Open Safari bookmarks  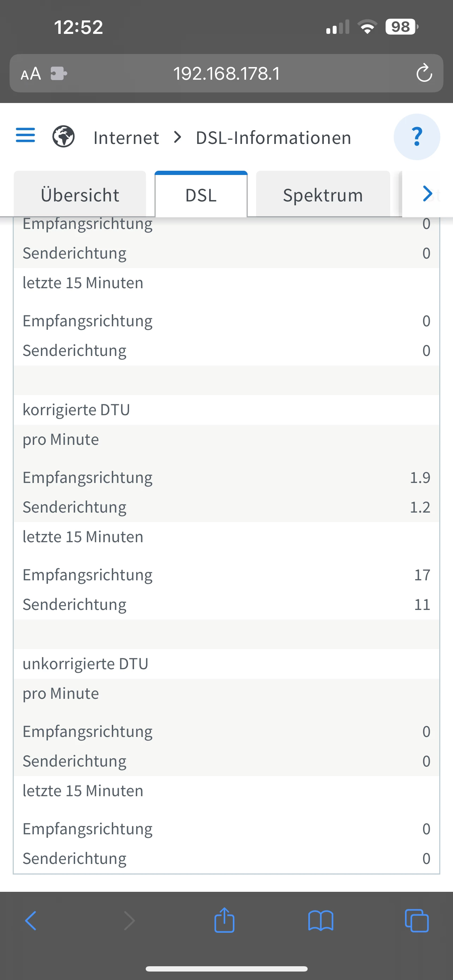point(321,921)
